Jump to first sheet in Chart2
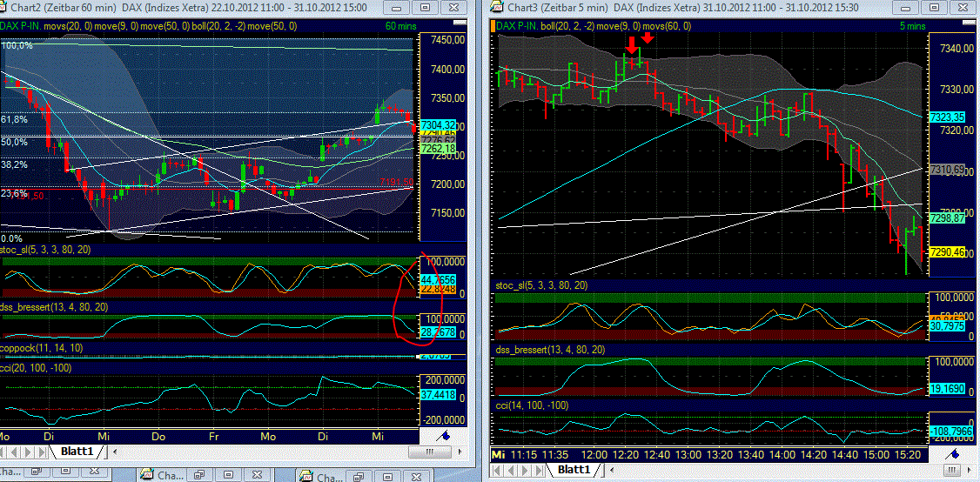Viewport: 980px width, 482px height. 3,452
